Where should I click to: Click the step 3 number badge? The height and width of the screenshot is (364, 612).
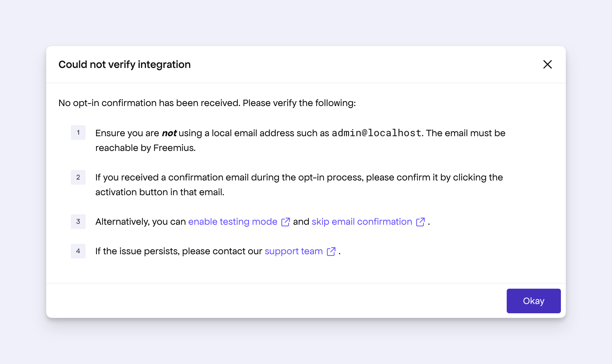[78, 222]
